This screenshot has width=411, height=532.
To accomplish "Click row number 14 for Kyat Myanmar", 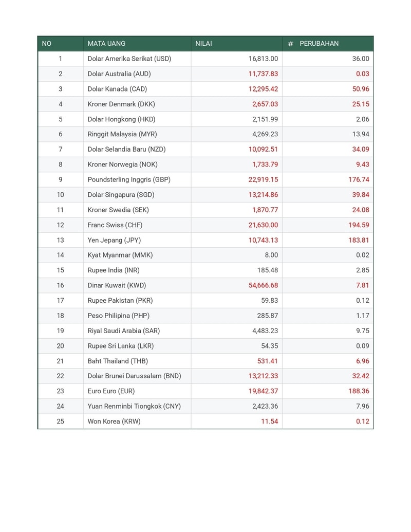I will click(61, 255).
